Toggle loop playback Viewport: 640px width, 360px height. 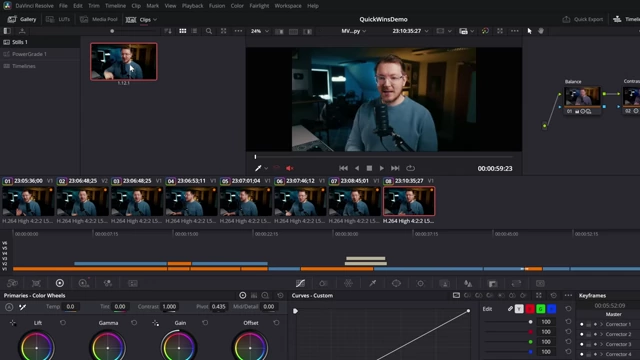[x=411, y=168]
